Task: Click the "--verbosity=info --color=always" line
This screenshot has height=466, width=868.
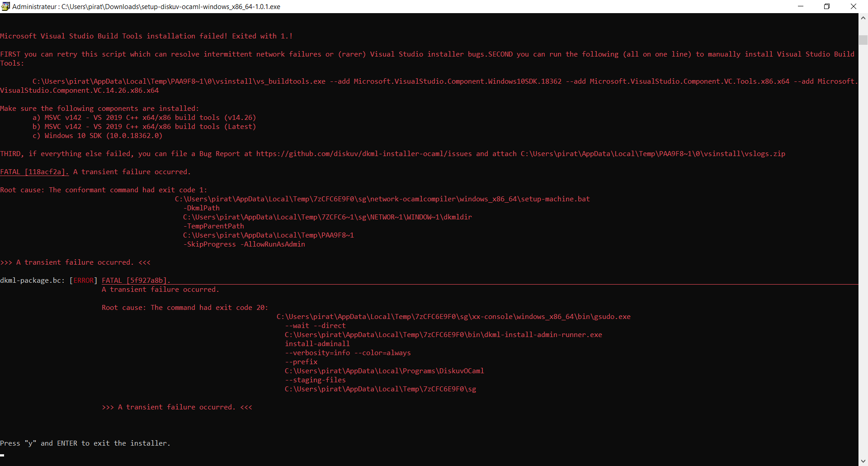Action: (348, 353)
